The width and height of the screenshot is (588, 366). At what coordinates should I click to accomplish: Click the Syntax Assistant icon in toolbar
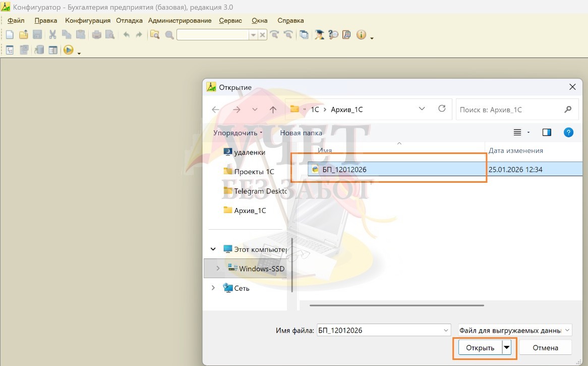pos(320,35)
